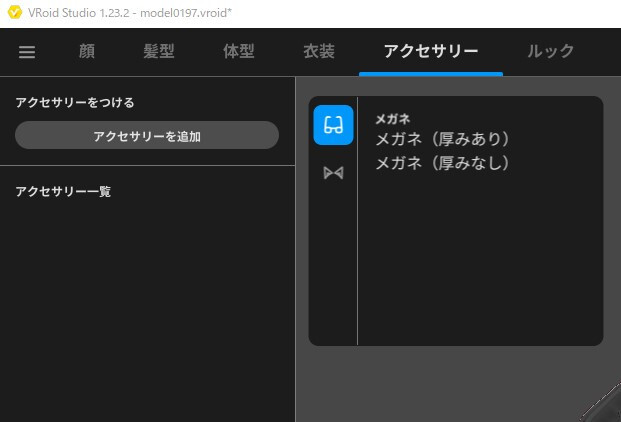
Task: Select the active アクセサリー tab
Action: pos(431,52)
